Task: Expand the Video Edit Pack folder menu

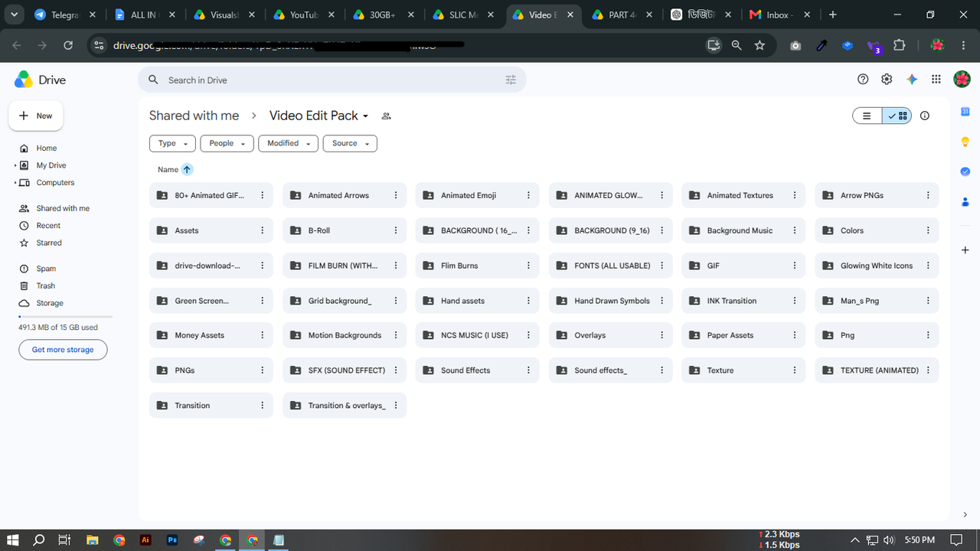Action: pos(366,116)
